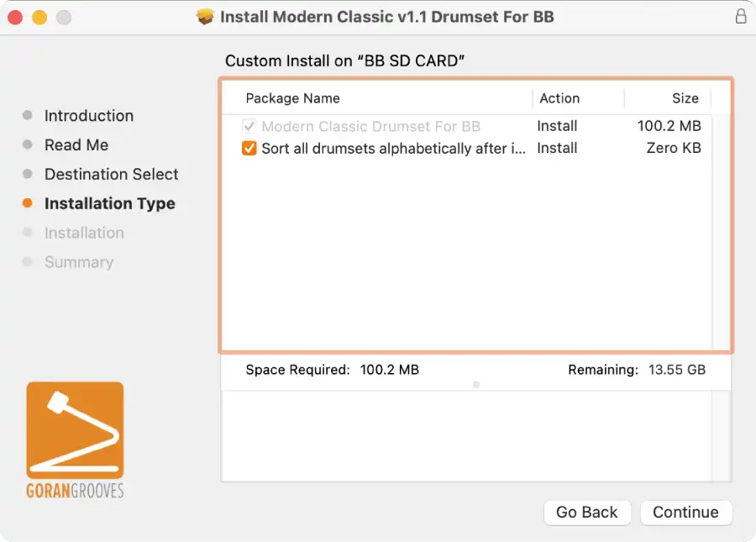Select the dimmed Installation step

tap(84, 233)
